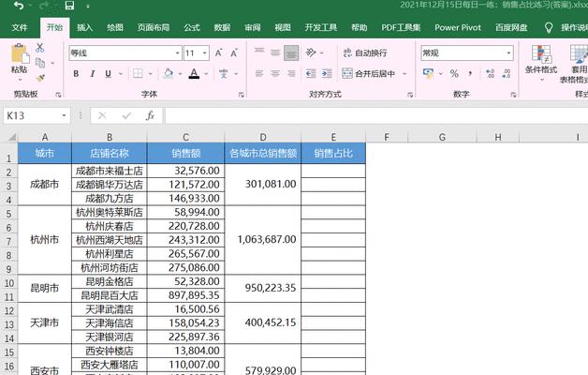Viewport: 588px width, 375px height.
Task: Apply cell borders icon
Action: coord(138,73)
